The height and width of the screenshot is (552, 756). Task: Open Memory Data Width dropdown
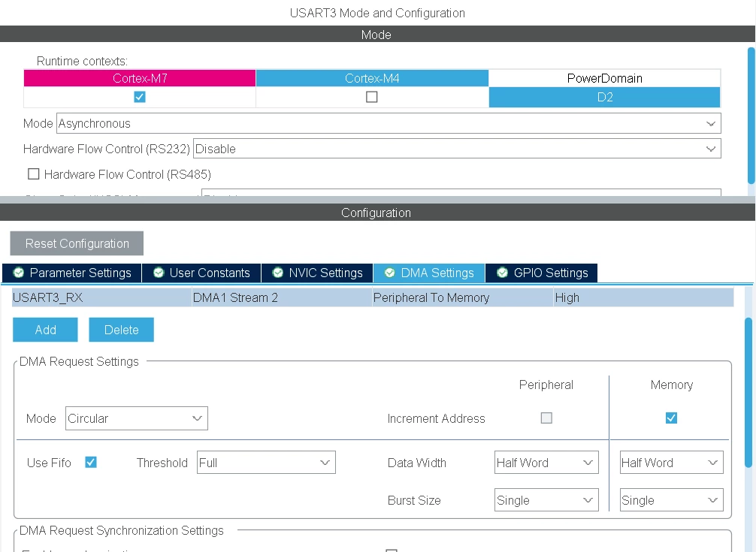(x=671, y=463)
